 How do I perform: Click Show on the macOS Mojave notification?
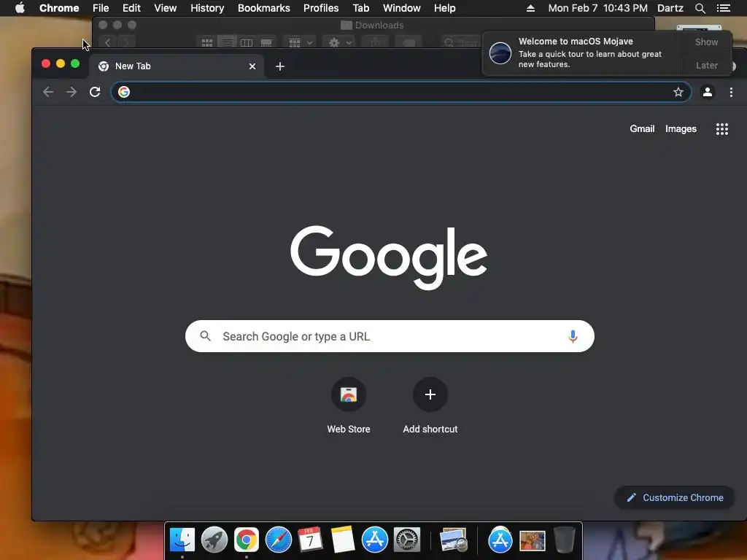click(706, 42)
